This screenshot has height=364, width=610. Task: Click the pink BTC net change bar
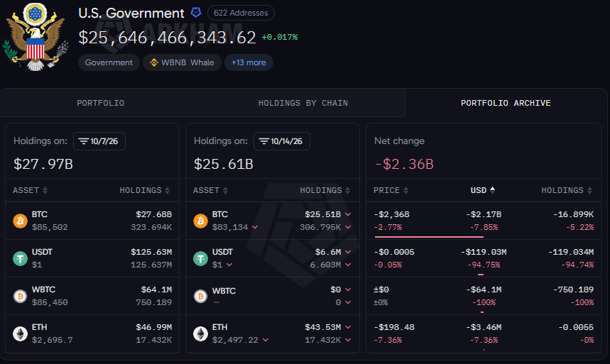(x=429, y=236)
